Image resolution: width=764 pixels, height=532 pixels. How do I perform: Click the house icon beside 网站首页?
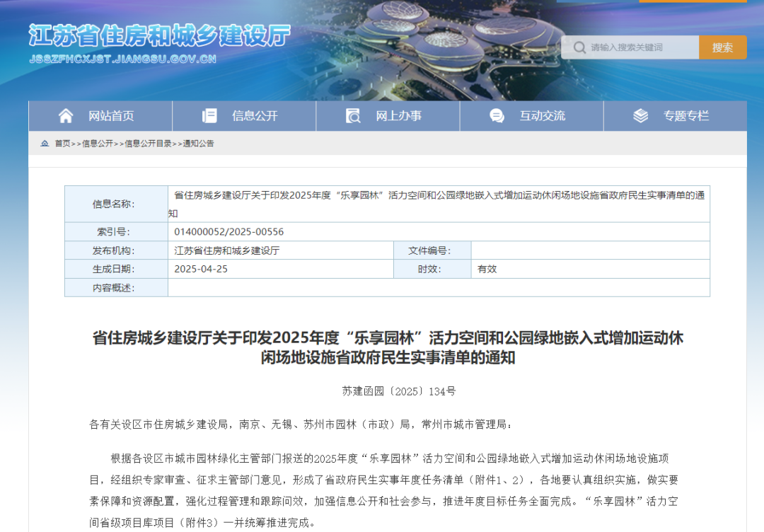[66, 116]
